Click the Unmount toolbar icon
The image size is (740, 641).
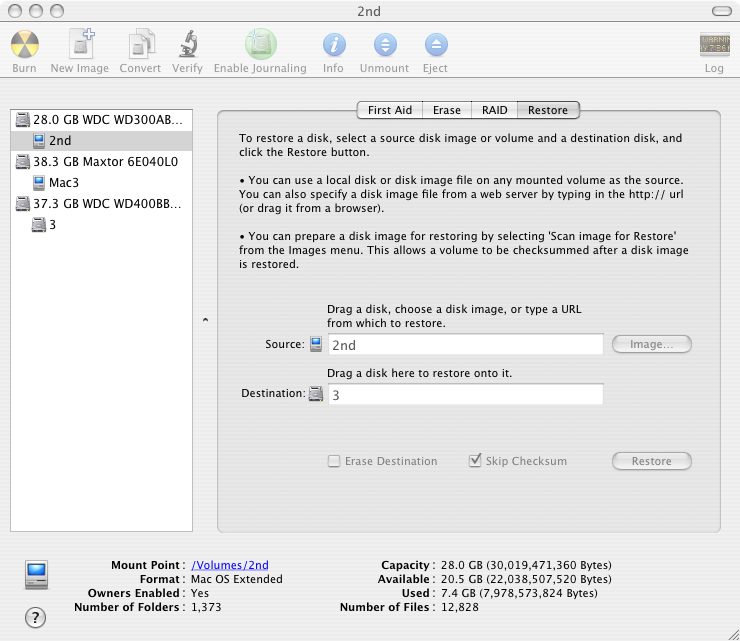385,45
